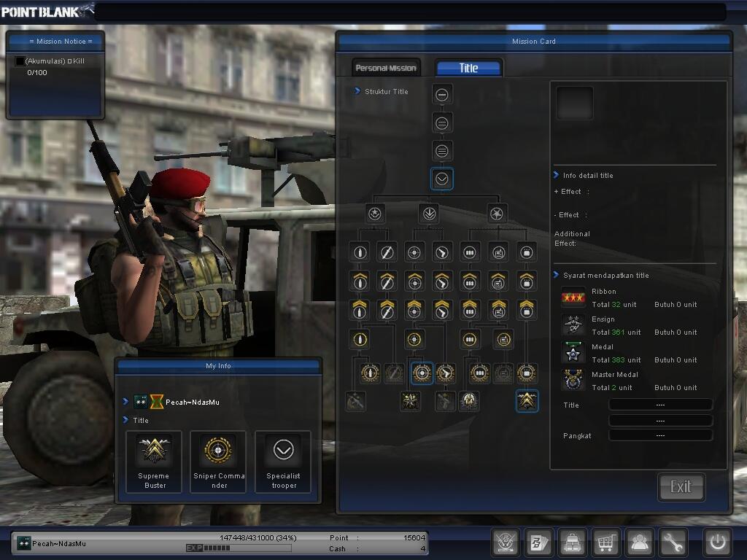Click the Pecah~NdasMu name in My Info
Screen dimensions: 747x560
193,402
